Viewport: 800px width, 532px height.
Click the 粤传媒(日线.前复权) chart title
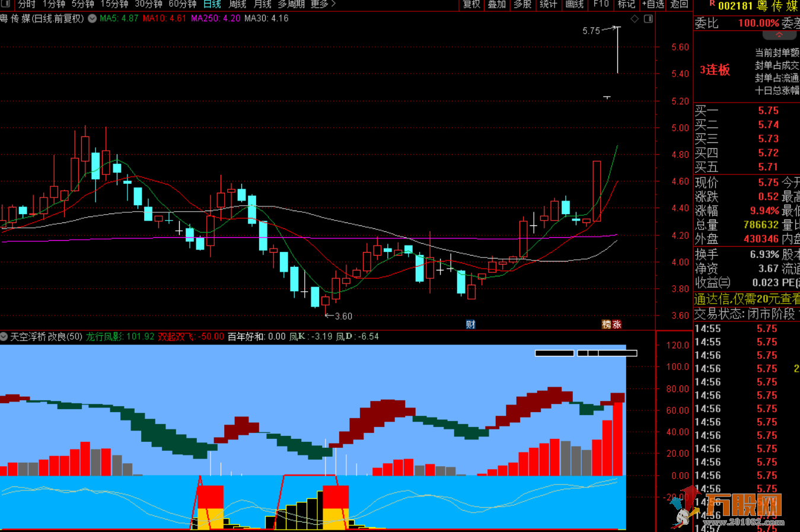click(x=42, y=18)
